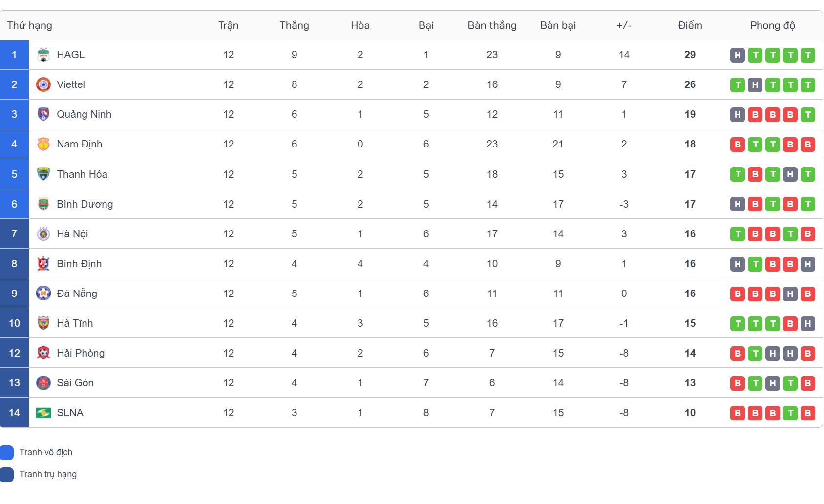Click the Nam Định club badge

coord(43,144)
